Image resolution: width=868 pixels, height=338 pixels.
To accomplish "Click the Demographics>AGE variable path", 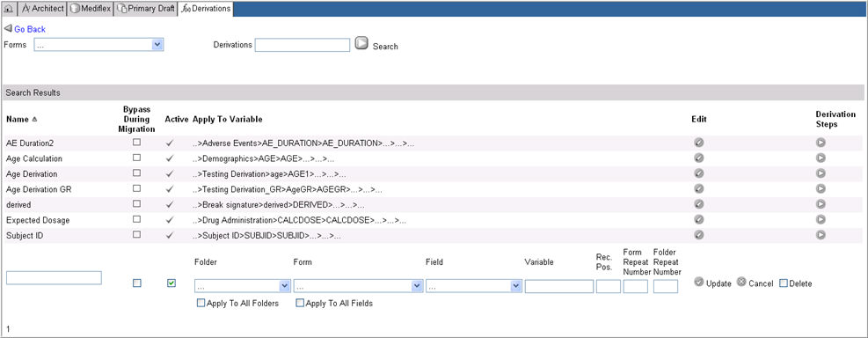I will pos(263,158).
